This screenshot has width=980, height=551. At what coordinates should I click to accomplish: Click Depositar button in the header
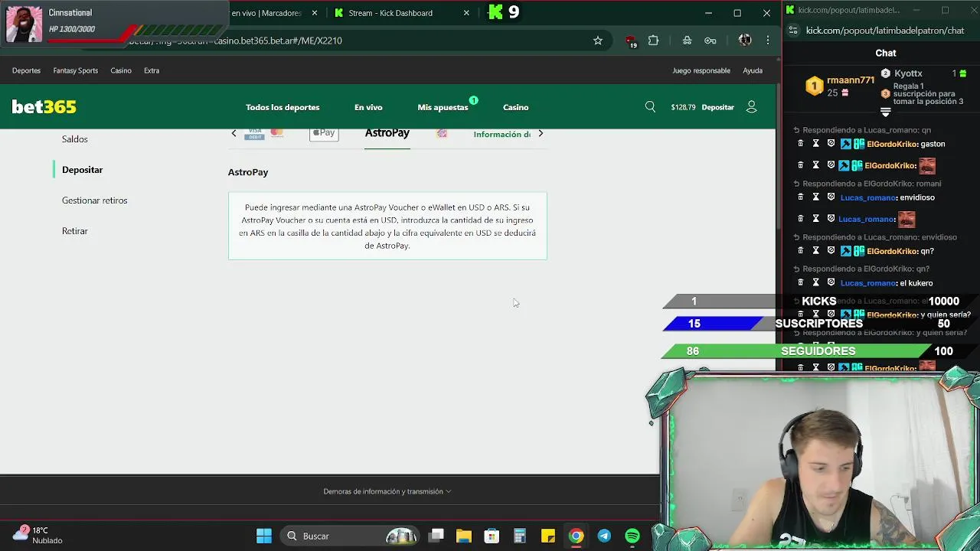[718, 107]
